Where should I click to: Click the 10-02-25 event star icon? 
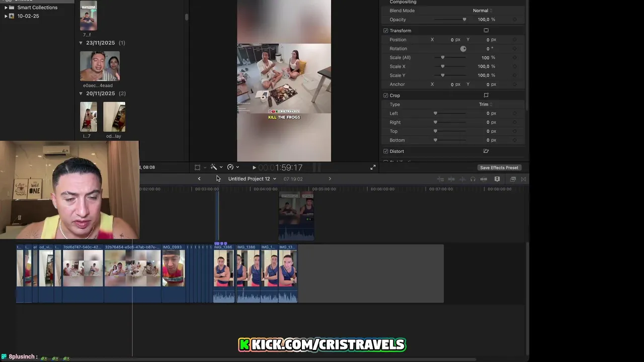(12, 16)
